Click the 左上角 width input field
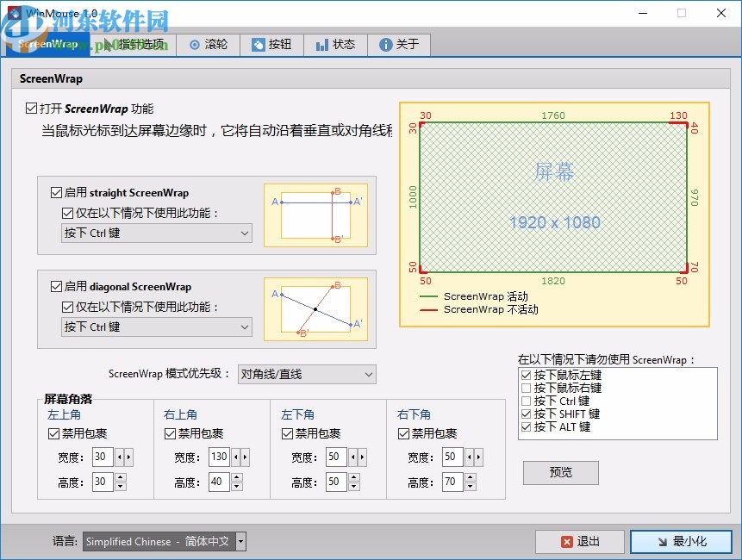This screenshot has height=560, width=742. (x=103, y=457)
